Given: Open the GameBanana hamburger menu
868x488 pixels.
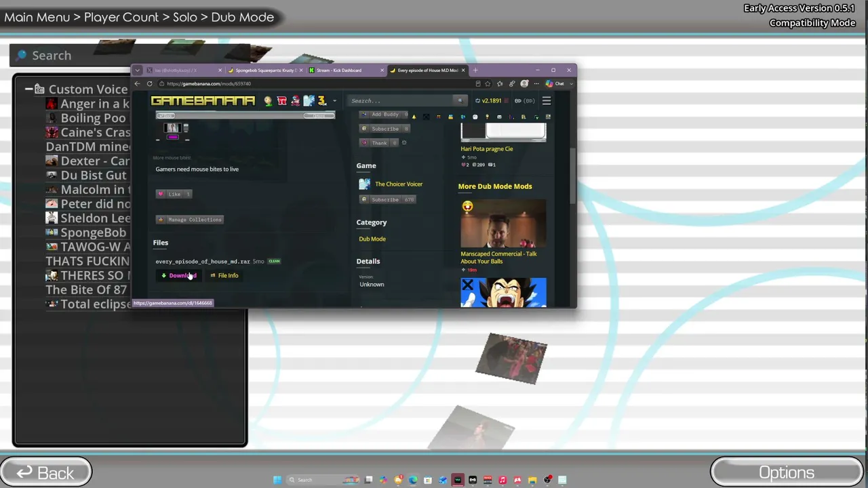Looking at the screenshot, I should 547,101.
